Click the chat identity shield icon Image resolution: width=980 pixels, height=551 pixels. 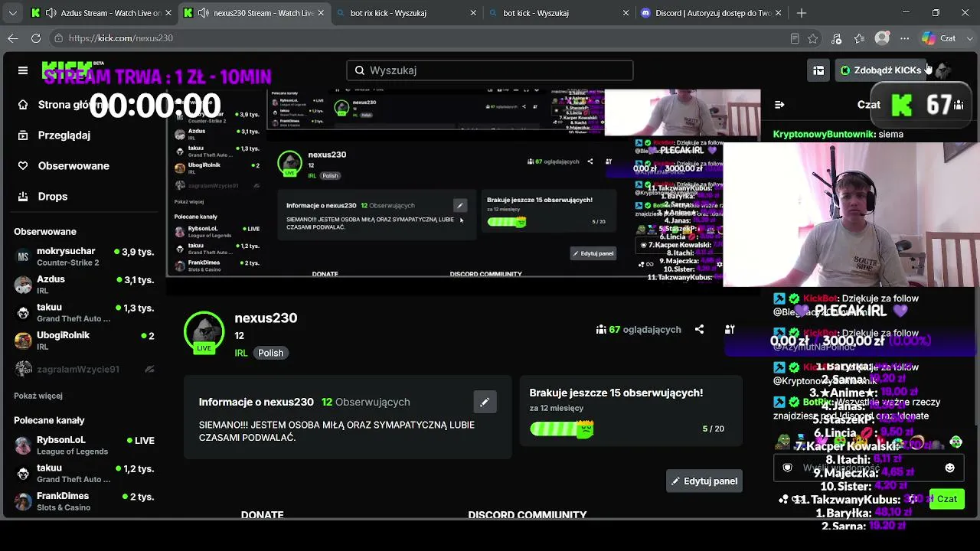coord(787,468)
